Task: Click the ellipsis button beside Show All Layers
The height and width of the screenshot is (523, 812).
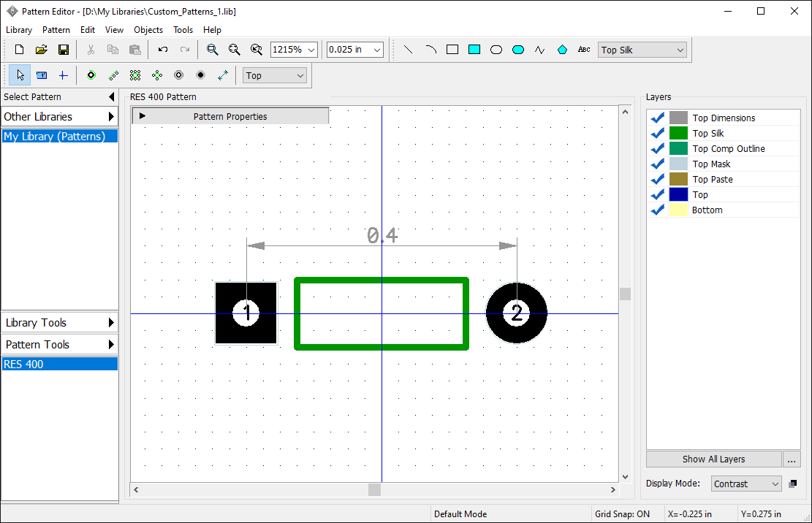Action: click(792, 459)
